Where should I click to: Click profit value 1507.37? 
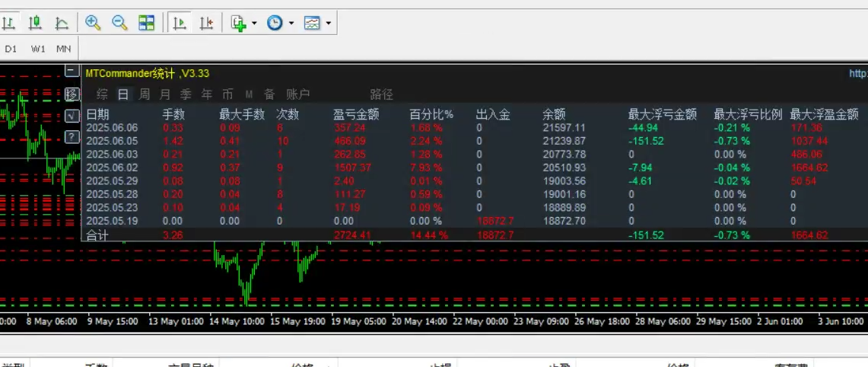(351, 168)
